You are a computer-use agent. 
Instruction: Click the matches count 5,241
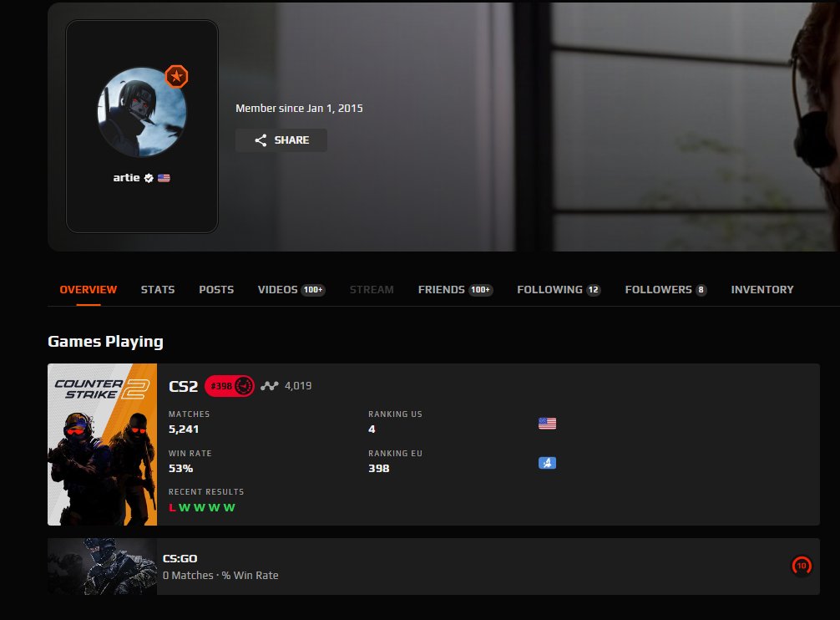point(184,429)
